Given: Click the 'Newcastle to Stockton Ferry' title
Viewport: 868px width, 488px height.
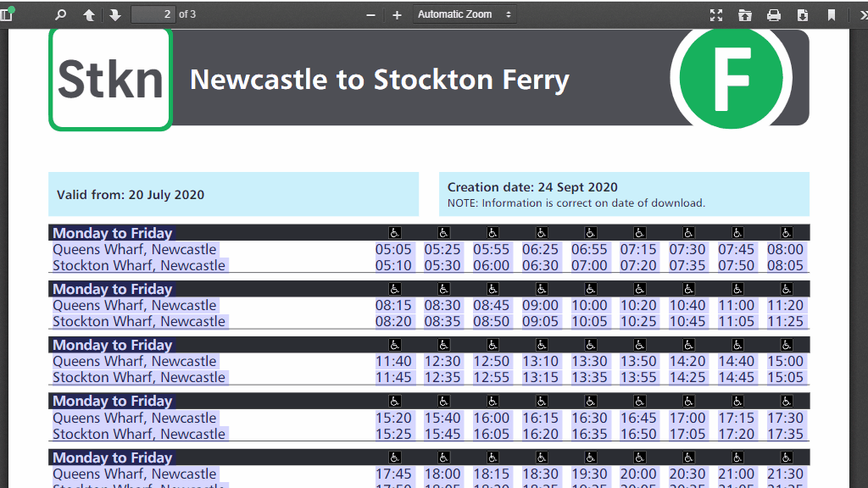Looking at the screenshot, I should pos(380,80).
